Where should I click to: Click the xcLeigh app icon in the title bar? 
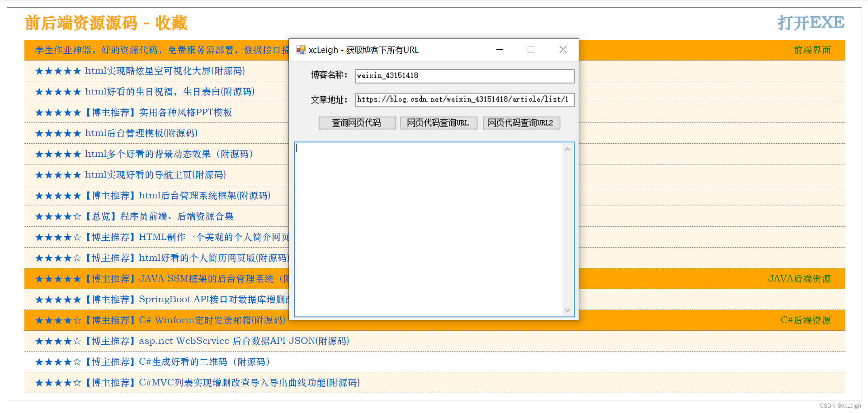click(x=301, y=50)
